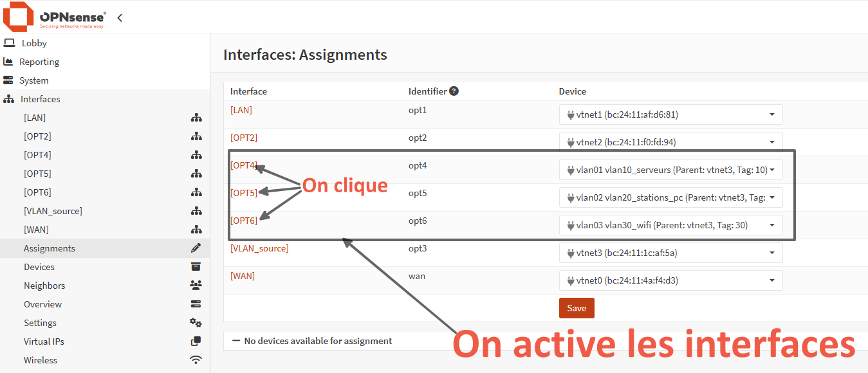
Task: Open the [VLAN_source] interface link in table
Action: [x=259, y=248]
